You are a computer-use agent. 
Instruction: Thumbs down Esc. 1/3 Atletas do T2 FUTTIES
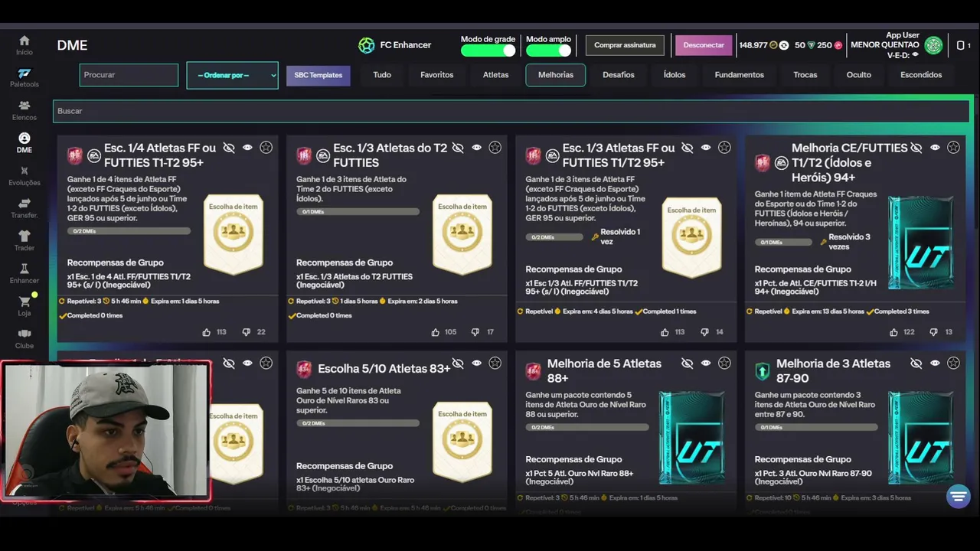tap(475, 332)
